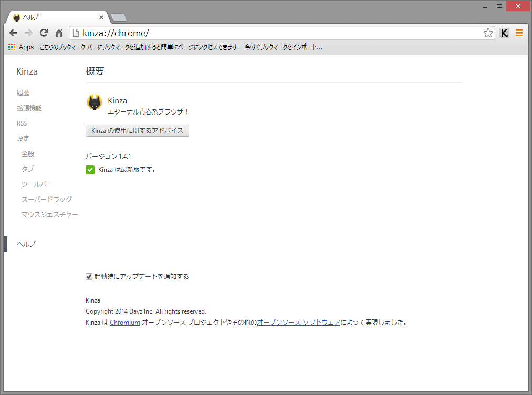Open マウスジェスチャー settings in sidebar
The image size is (532, 395).
click(x=49, y=214)
